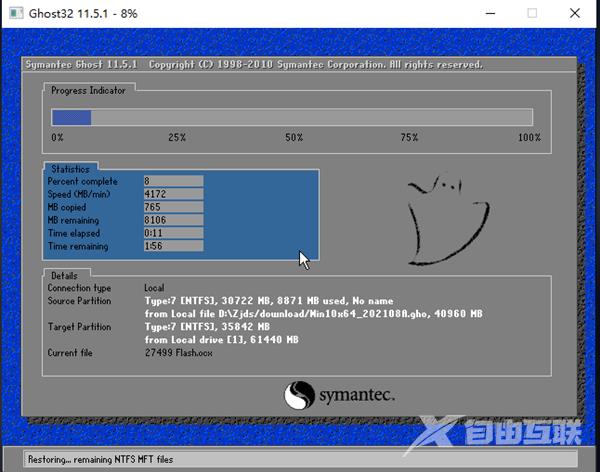Image resolution: width=600 pixels, height=472 pixels.
Task: Click the Percent complete value field
Action: [172, 181]
